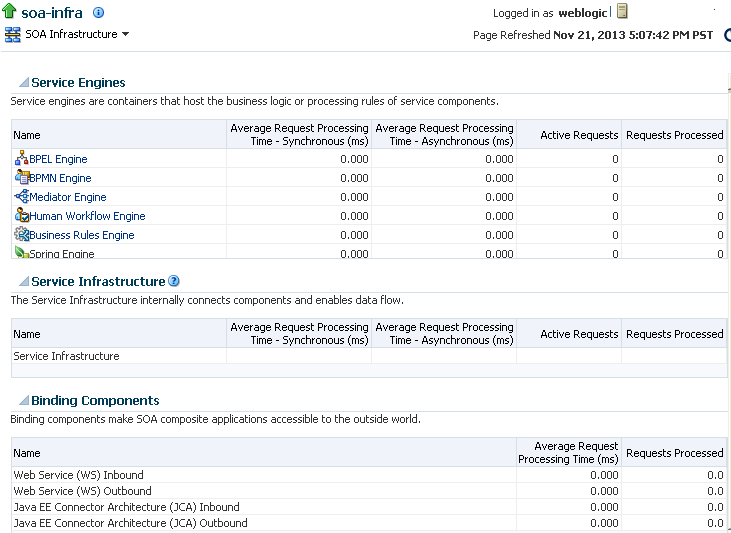Click the Human Workflow Engine icon

pos(21,216)
